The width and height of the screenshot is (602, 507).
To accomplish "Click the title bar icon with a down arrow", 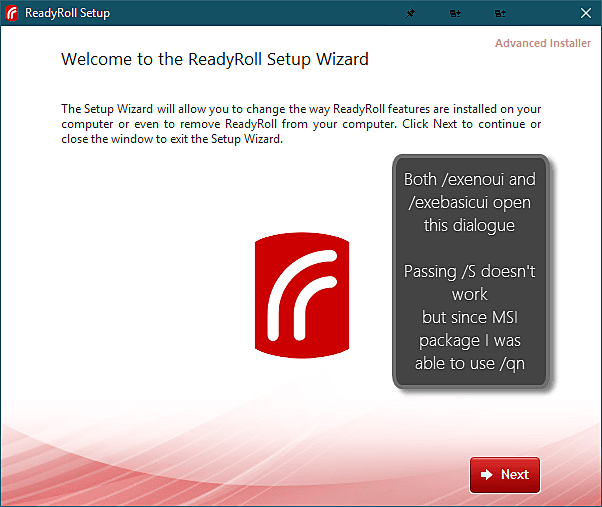I will [455, 13].
